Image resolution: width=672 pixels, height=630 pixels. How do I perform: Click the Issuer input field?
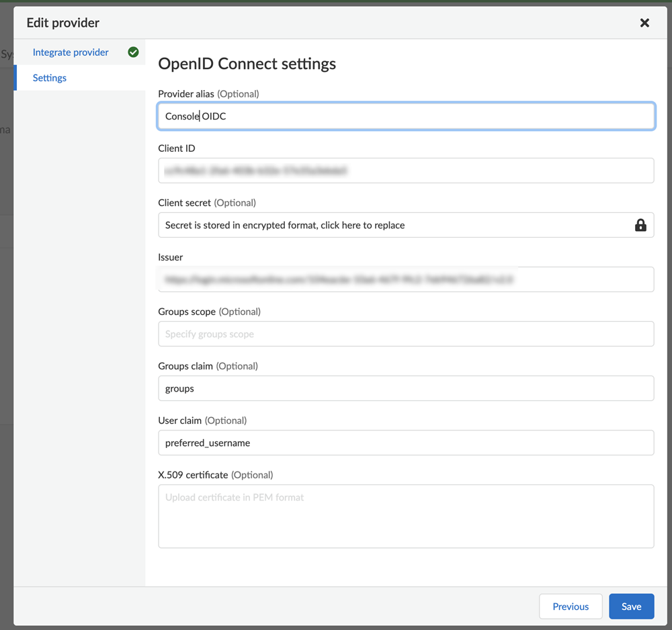click(x=406, y=279)
